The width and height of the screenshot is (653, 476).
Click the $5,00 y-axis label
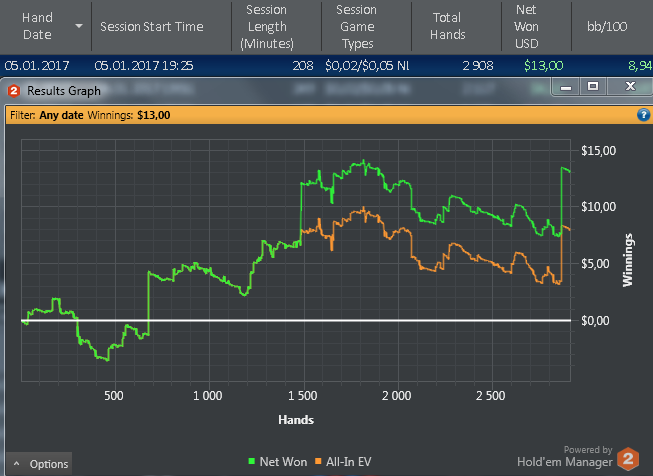click(595, 263)
